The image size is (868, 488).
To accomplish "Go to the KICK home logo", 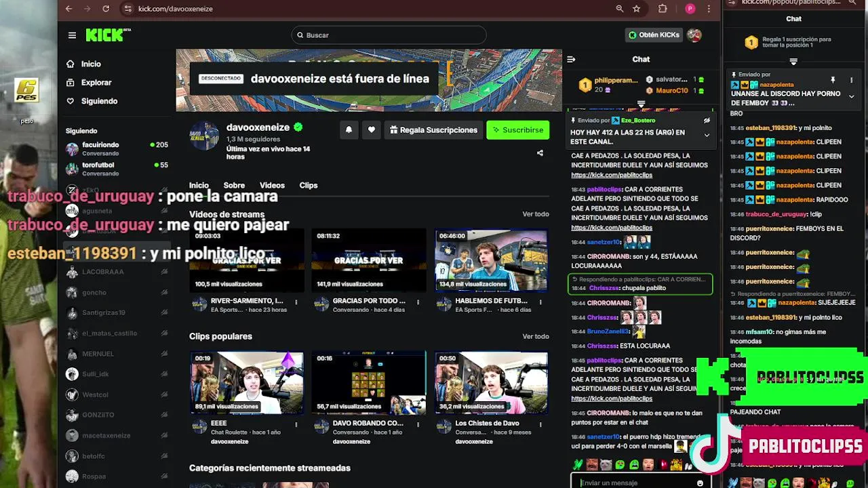I will pyautogui.click(x=106, y=35).
